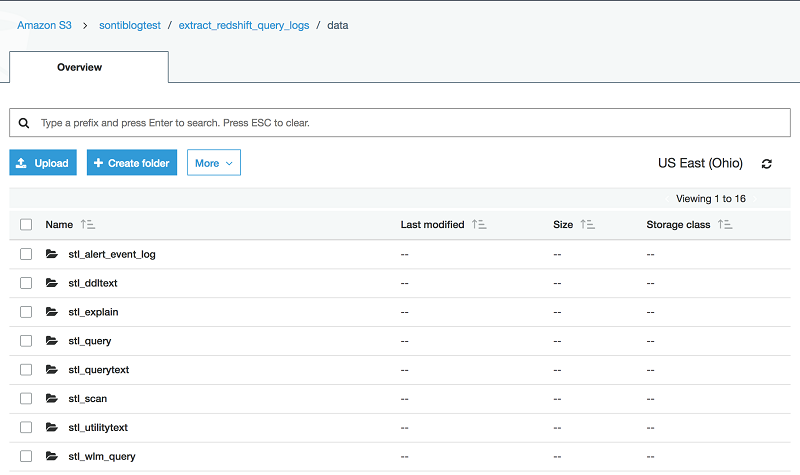Click the stl_query folder icon
The height and width of the screenshot is (475, 800).
(52, 340)
